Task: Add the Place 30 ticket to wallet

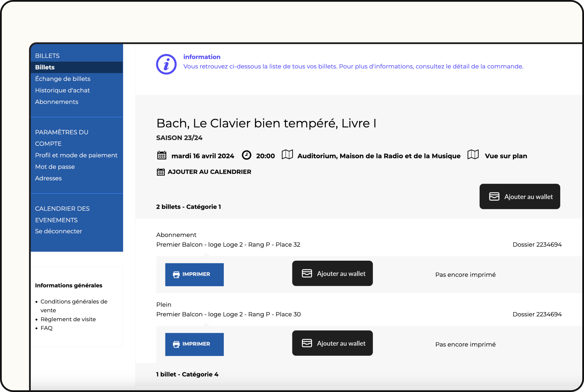Action: (x=332, y=343)
